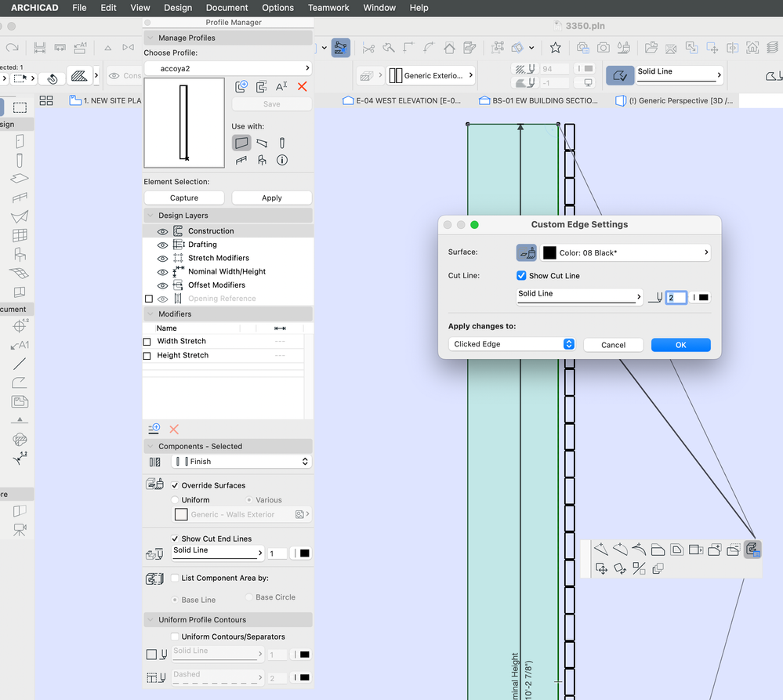Open the Teamwork menu
783x700 pixels.
328,8
